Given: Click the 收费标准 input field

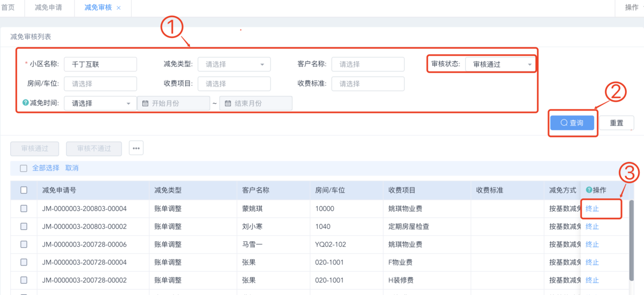Looking at the screenshot, I should pyautogui.click(x=368, y=84).
